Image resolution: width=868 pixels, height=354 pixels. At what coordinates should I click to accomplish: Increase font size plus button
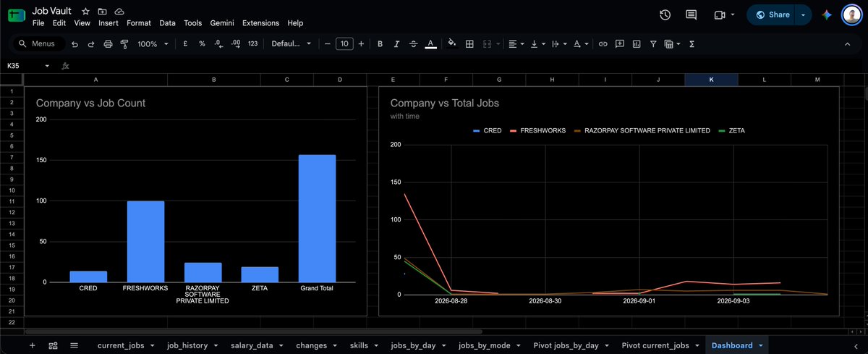click(361, 44)
